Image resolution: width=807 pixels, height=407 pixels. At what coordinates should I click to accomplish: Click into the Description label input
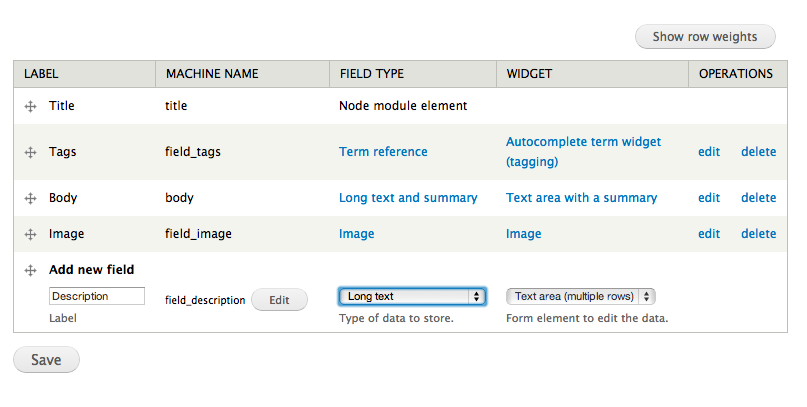pos(96,296)
